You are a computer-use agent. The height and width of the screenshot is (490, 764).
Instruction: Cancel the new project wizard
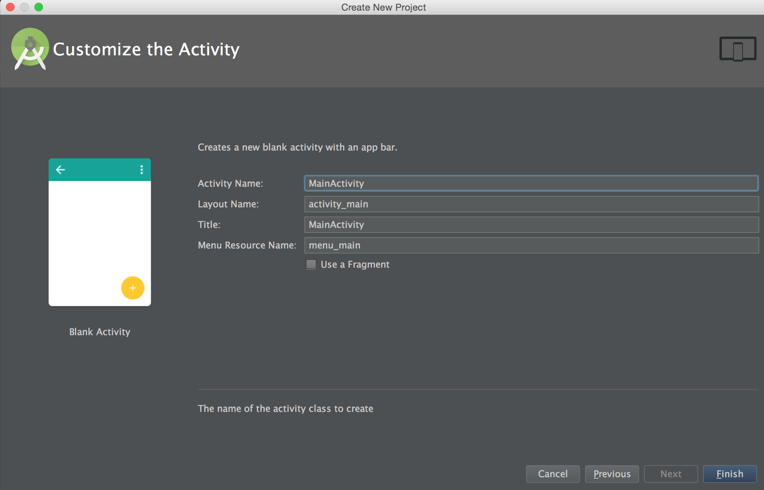tap(553, 474)
